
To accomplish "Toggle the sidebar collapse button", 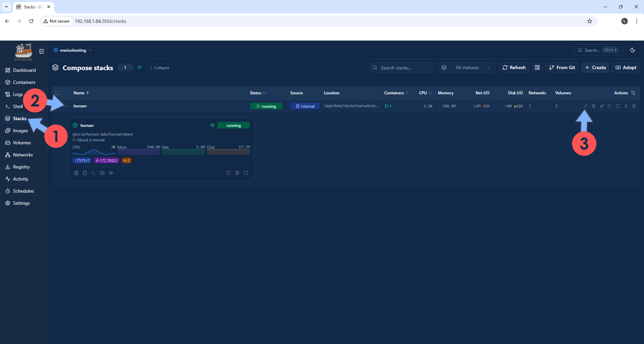I will coord(42,51).
